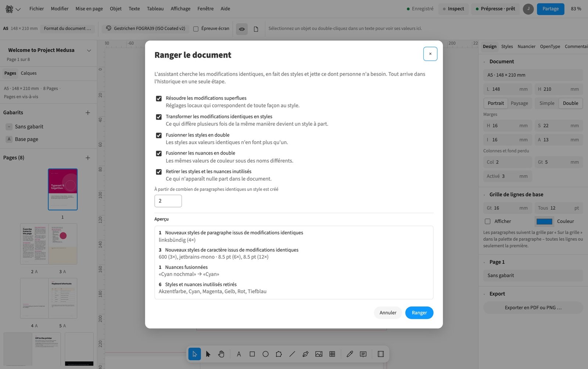This screenshot has width=588, height=369.
Task: Open the Tableau menu
Action: coord(155,9)
